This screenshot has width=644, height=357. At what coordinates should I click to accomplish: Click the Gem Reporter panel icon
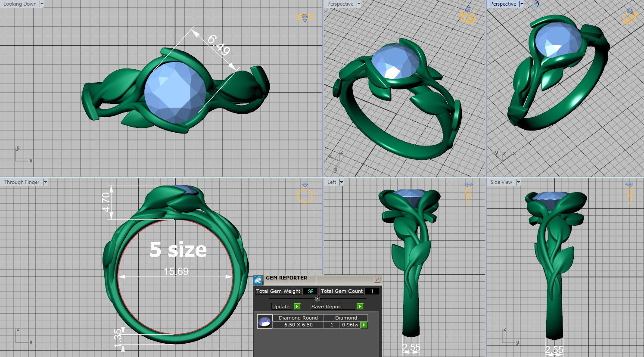(x=258, y=280)
